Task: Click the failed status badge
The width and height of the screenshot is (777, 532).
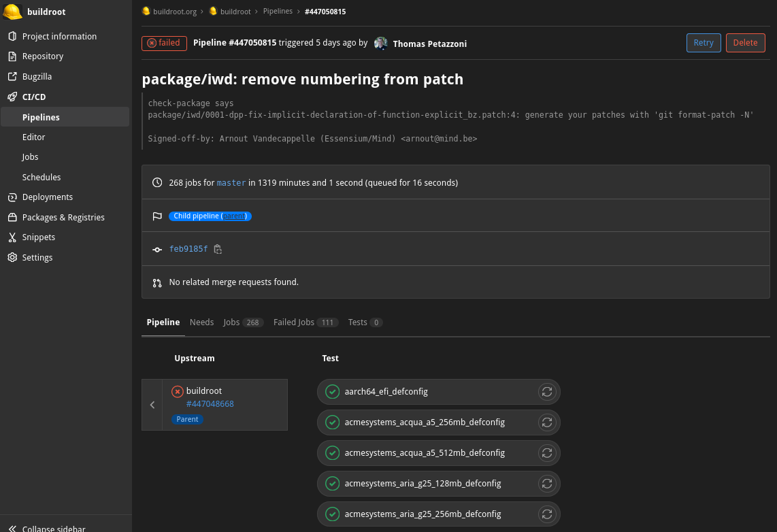Action: tap(164, 43)
